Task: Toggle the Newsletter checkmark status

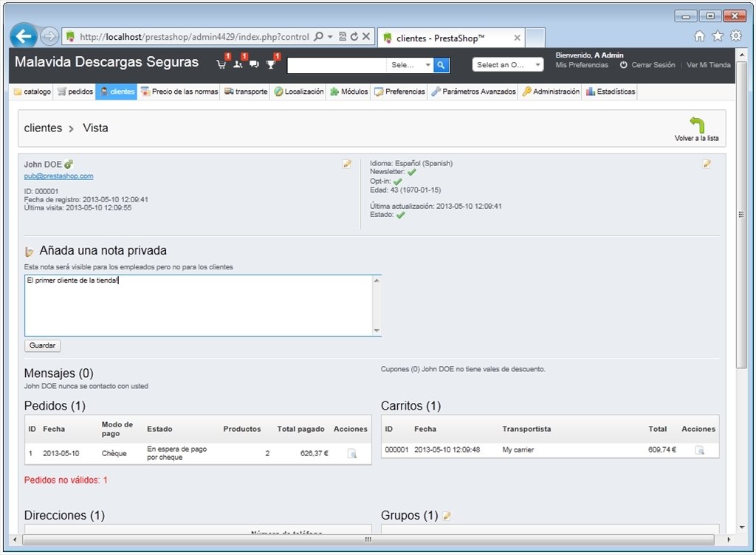Action: point(412,172)
